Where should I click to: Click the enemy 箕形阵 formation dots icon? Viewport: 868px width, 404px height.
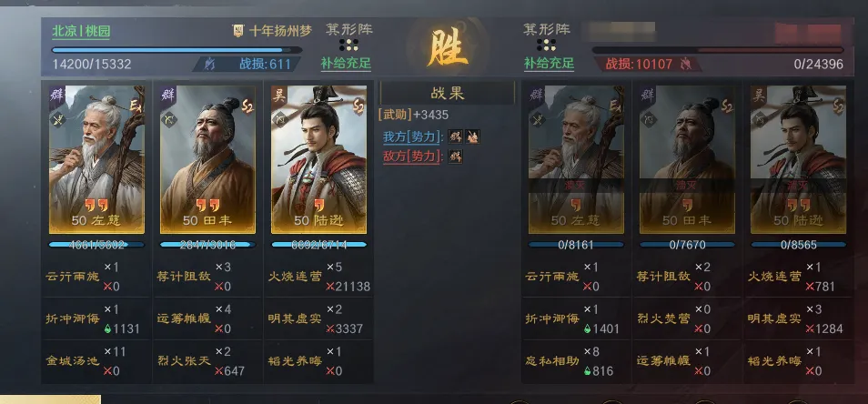pyautogui.click(x=547, y=45)
